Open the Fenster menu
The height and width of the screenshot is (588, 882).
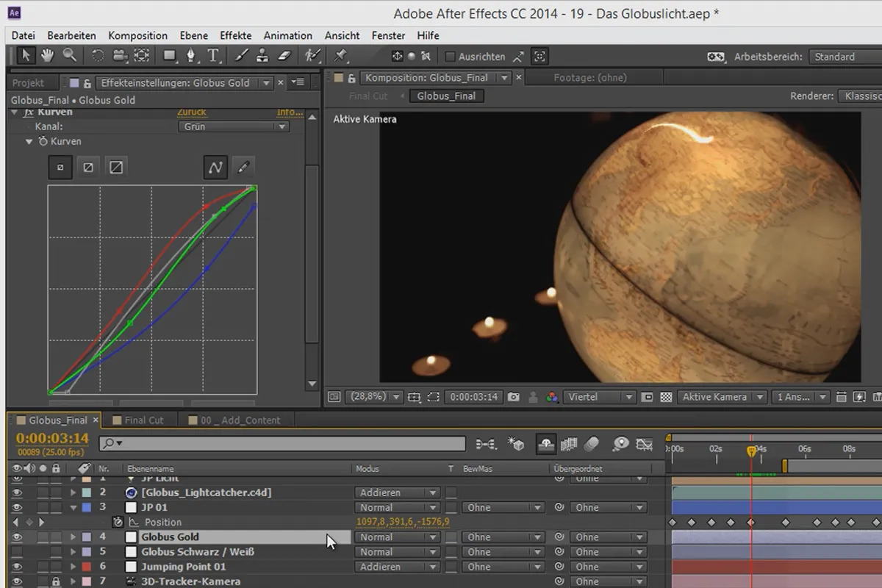[388, 35]
